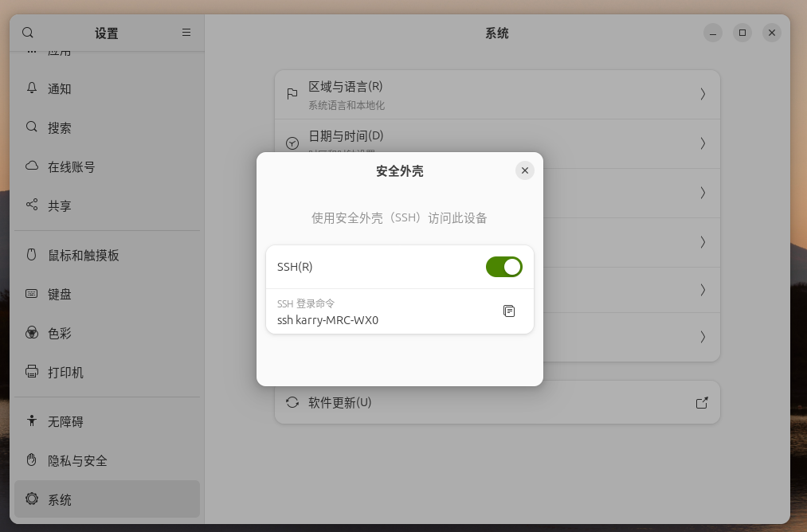Image resolution: width=807 pixels, height=532 pixels.
Task: Click the refresh icon of 软件更新
Action: pos(292,402)
